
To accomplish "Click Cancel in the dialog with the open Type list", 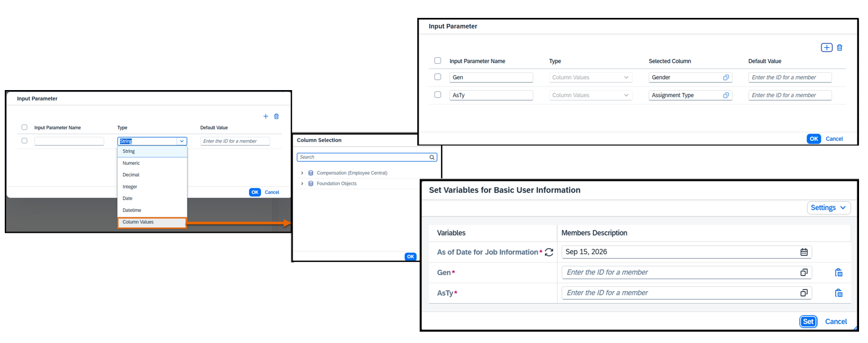I will click(x=272, y=192).
